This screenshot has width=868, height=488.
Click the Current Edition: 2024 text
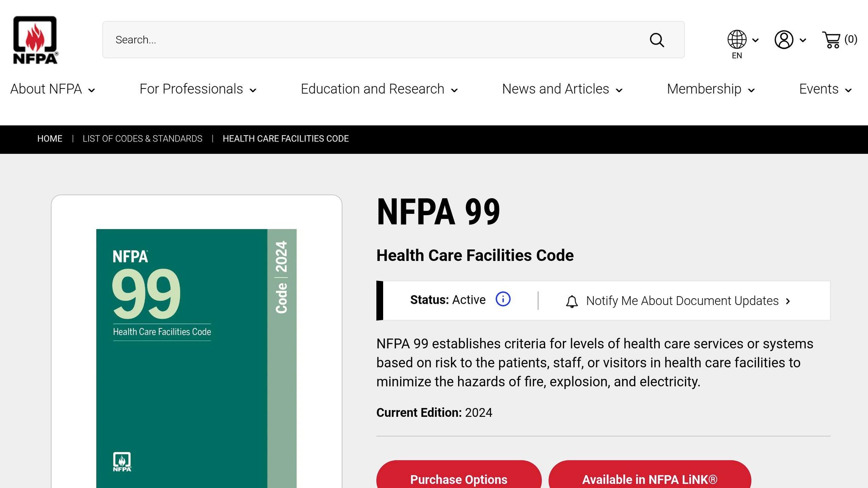[x=434, y=413]
